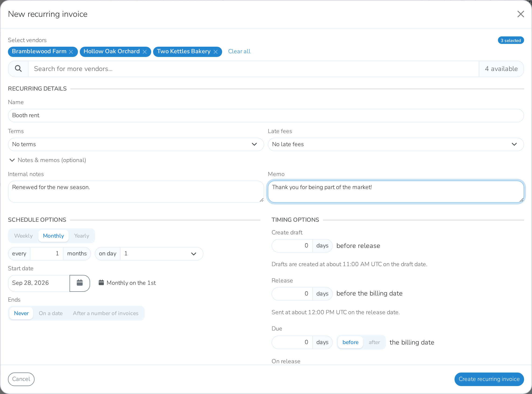Click Cancel button
The width and height of the screenshot is (532, 394).
[x=21, y=379]
